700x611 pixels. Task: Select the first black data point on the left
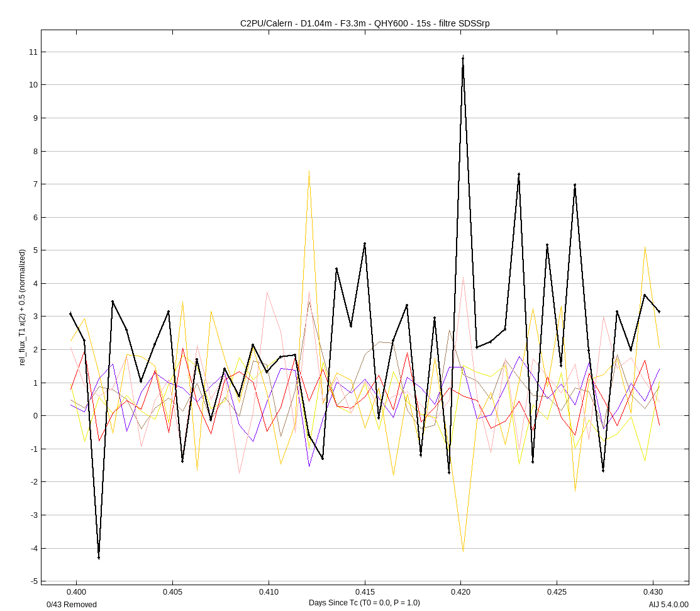(70, 313)
